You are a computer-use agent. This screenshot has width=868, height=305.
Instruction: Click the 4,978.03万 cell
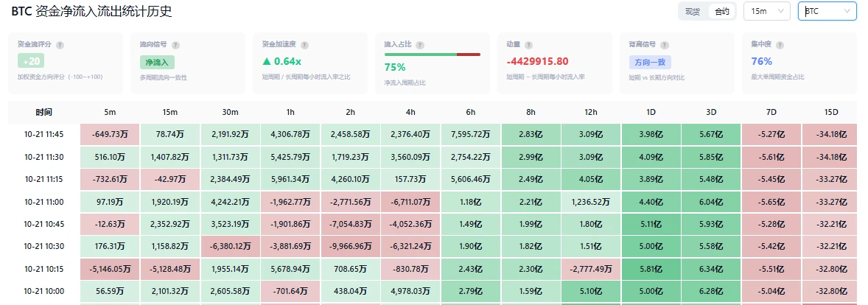[410, 291]
